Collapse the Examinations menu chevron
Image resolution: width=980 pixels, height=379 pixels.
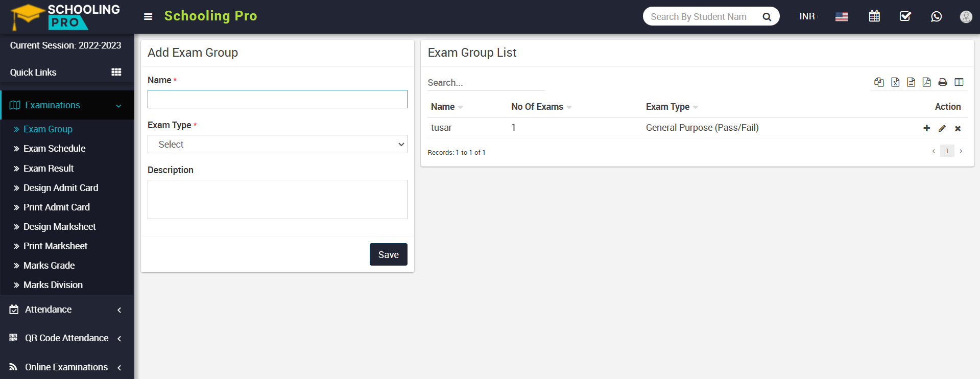pos(118,106)
